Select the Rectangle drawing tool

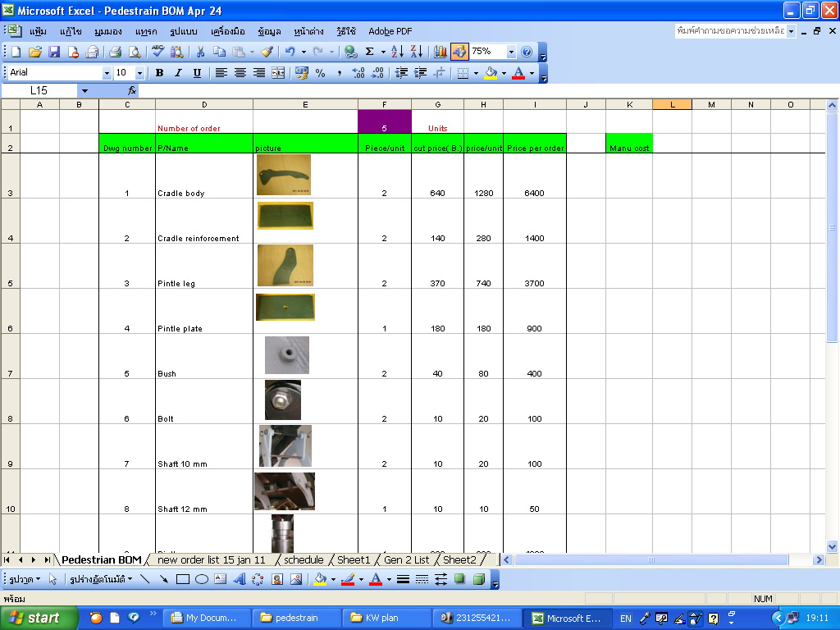[183, 579]
